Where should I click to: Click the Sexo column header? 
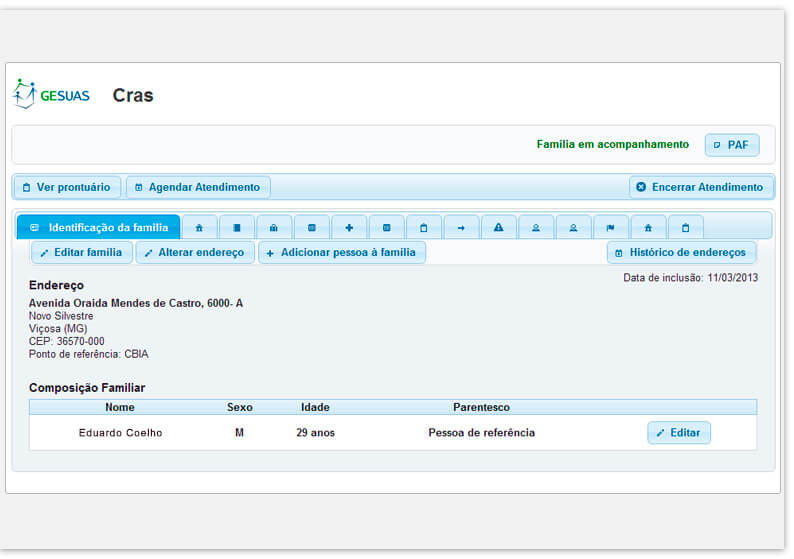click(240, 407)
